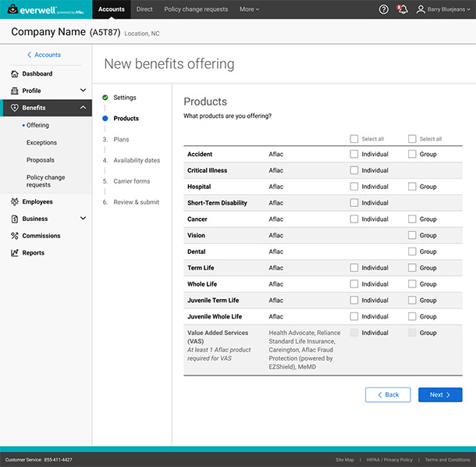The image size is (476, 467).
Task: Check Term Life Group checkbox
Action: point(412,268)
